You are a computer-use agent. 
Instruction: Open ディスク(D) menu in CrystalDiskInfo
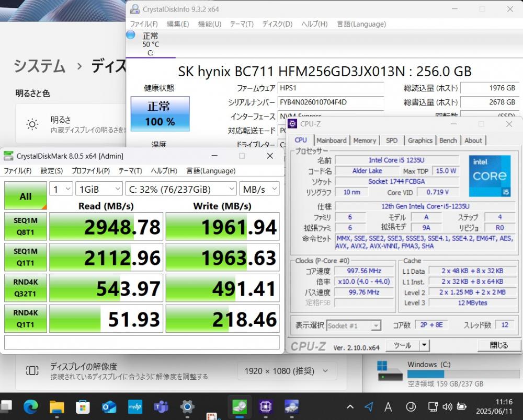[x=277, y=24]
